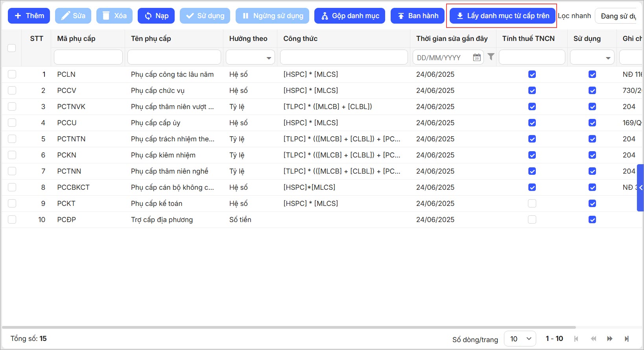Click formula [TLPC] * ([MLCB] + [CLBL])
The width and height of the screenshot is (644, 350).
pos(328,107)
